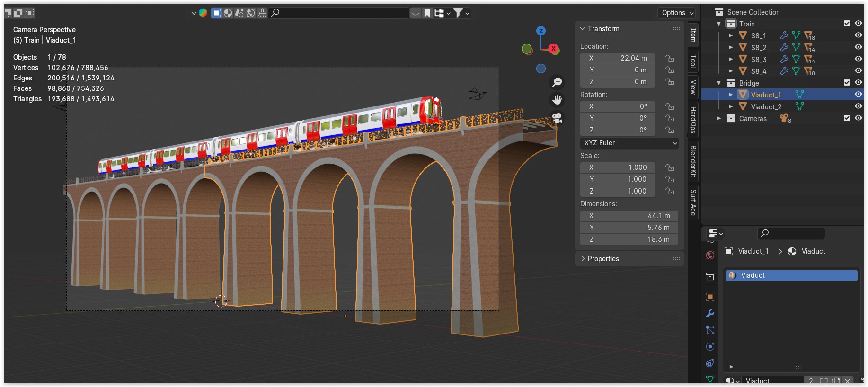Open the Physics properties tab
This screenshot has height=387, width=868.
point(710,347)
